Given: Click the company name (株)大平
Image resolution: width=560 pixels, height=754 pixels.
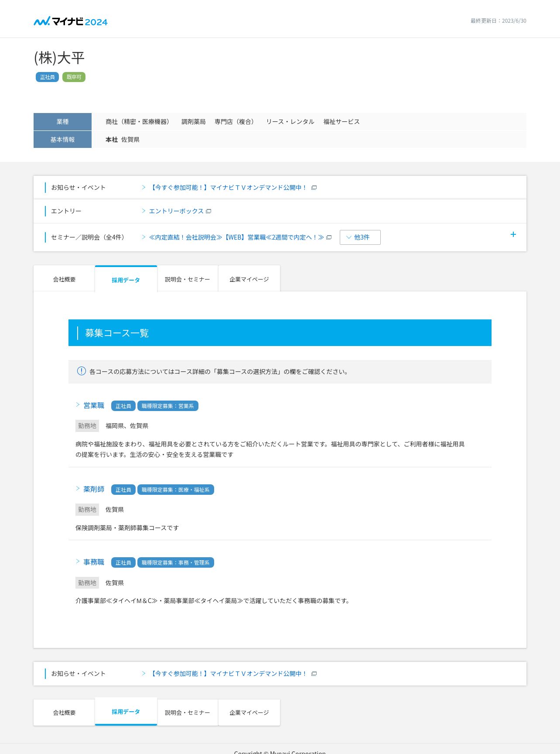Looking at the screenshot, I should click(59, 58).
